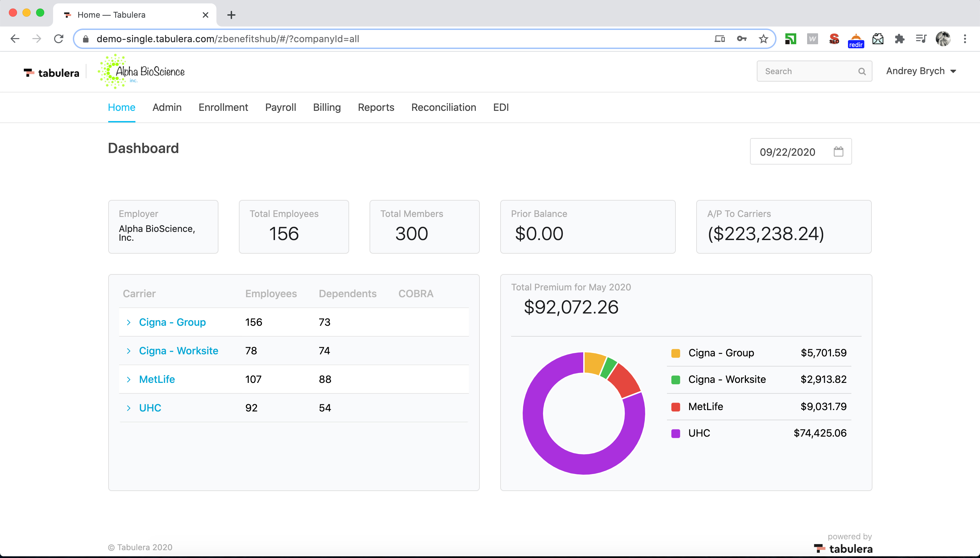Go to the Enrollment menu item
The image size is (980, 558).
click(x=223, y=107)
